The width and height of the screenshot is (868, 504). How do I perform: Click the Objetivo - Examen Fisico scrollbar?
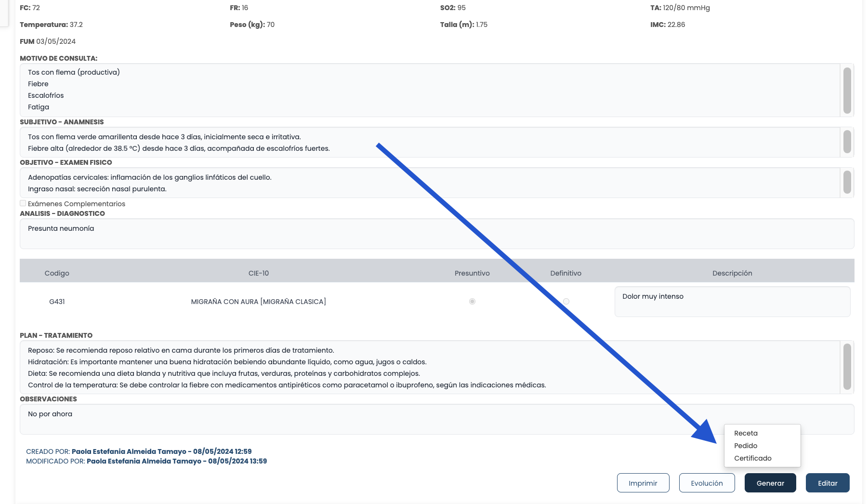[847, 183]
